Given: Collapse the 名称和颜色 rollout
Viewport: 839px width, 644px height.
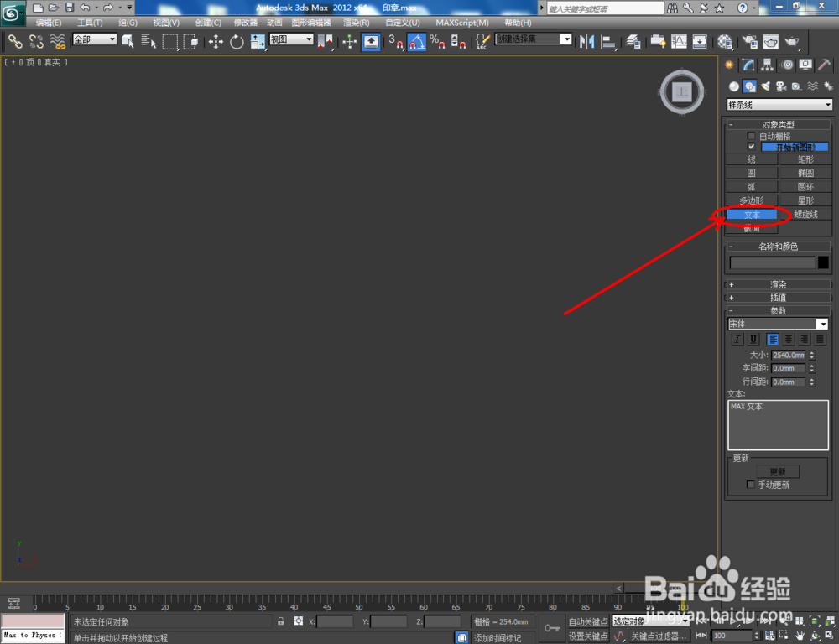Looking at the screenshot, I should pyautogui.click(x=778, y=246).
